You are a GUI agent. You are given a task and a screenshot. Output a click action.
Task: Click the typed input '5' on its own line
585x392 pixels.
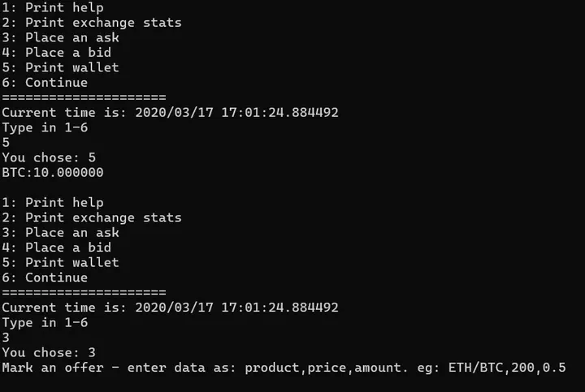pos(6,143)
